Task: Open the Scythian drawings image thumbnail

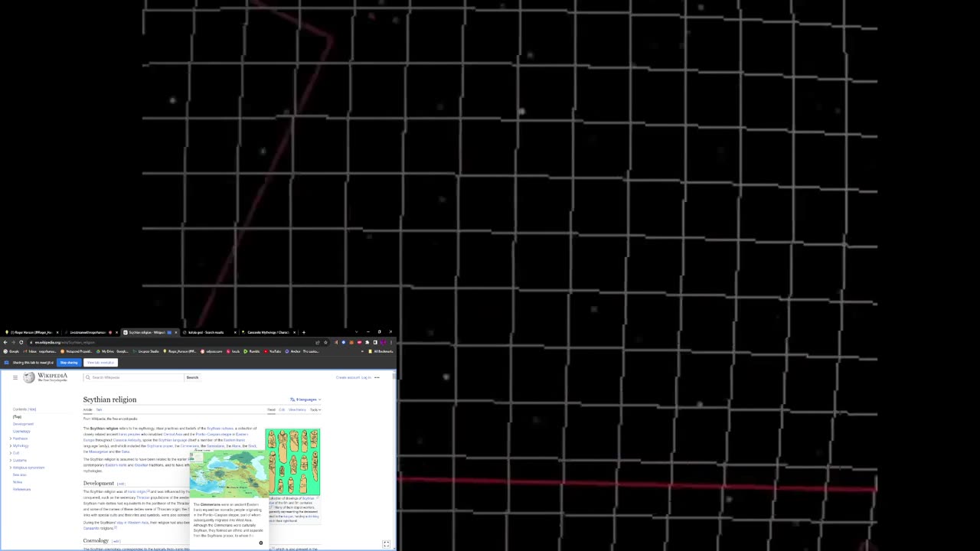Action: tap(293, 461)
